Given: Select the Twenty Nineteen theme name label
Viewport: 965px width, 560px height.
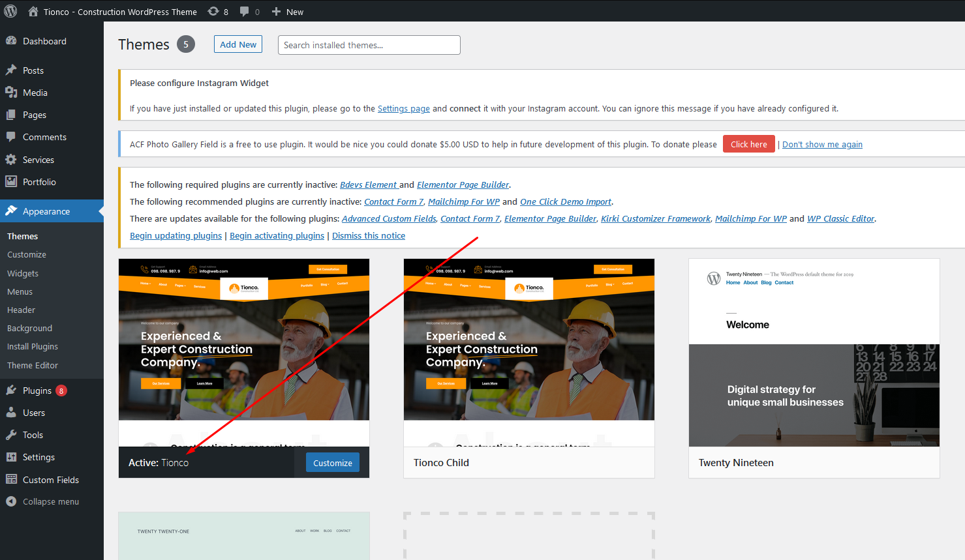Looking at the screenshot, I should click(x=736, y=462).
